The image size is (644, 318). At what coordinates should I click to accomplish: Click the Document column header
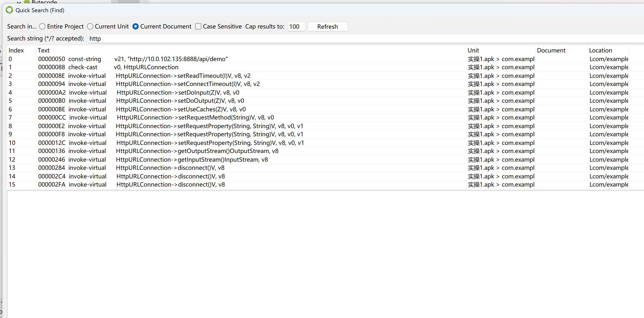coord(551,50)
